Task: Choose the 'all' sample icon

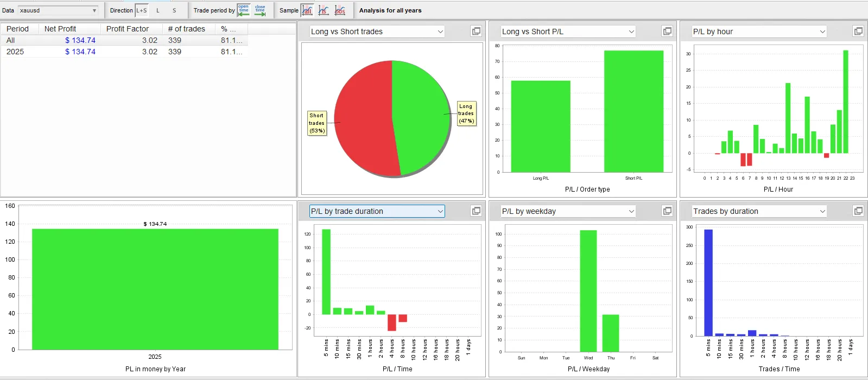Action: 307,10
